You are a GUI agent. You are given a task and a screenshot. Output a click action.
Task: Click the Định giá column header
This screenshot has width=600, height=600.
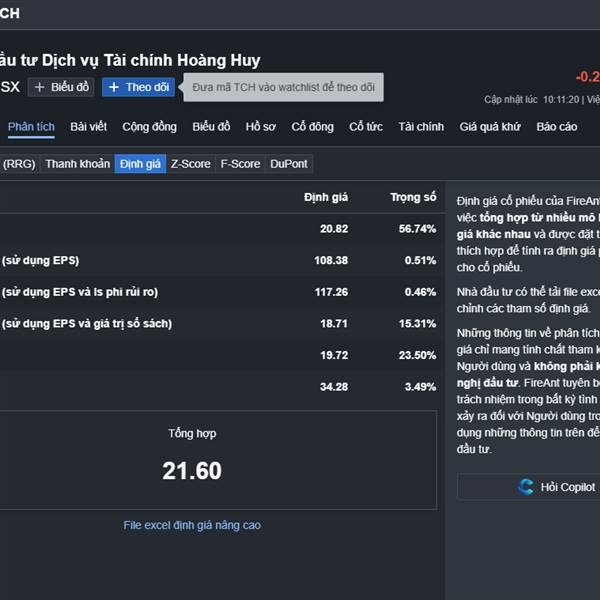326,197
